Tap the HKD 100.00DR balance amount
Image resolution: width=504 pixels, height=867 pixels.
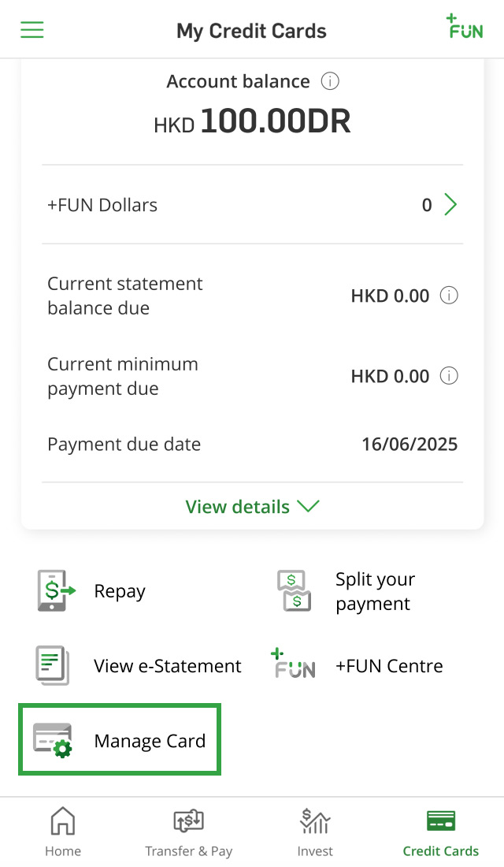point(252,122)
